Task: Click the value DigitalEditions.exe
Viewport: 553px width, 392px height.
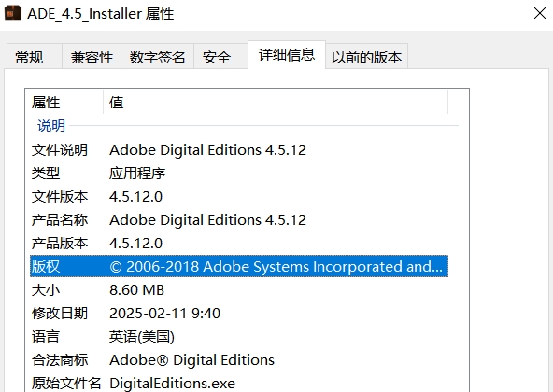Action: click(x=172, y=384)
